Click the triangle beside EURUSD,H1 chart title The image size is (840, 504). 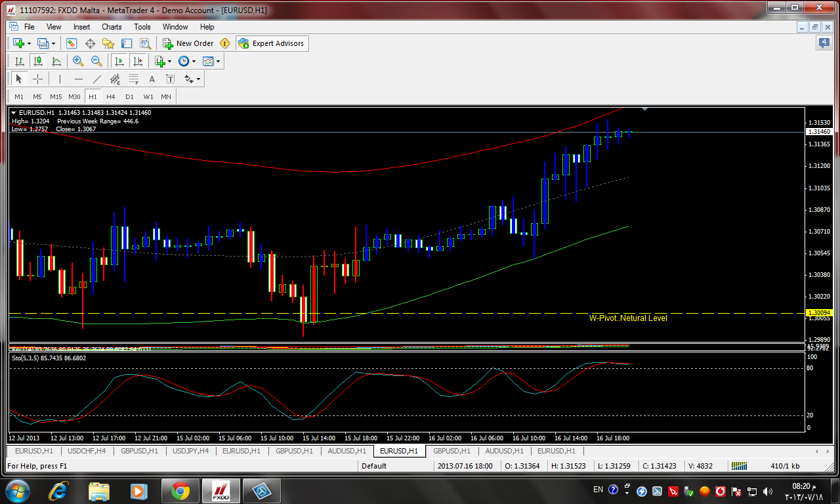click(14, 113)
